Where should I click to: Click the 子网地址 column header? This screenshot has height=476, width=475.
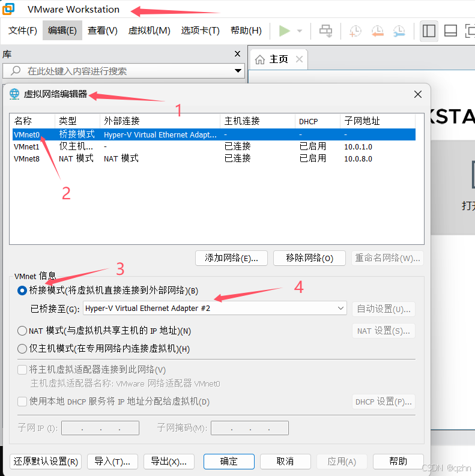[x=378, y=121]
